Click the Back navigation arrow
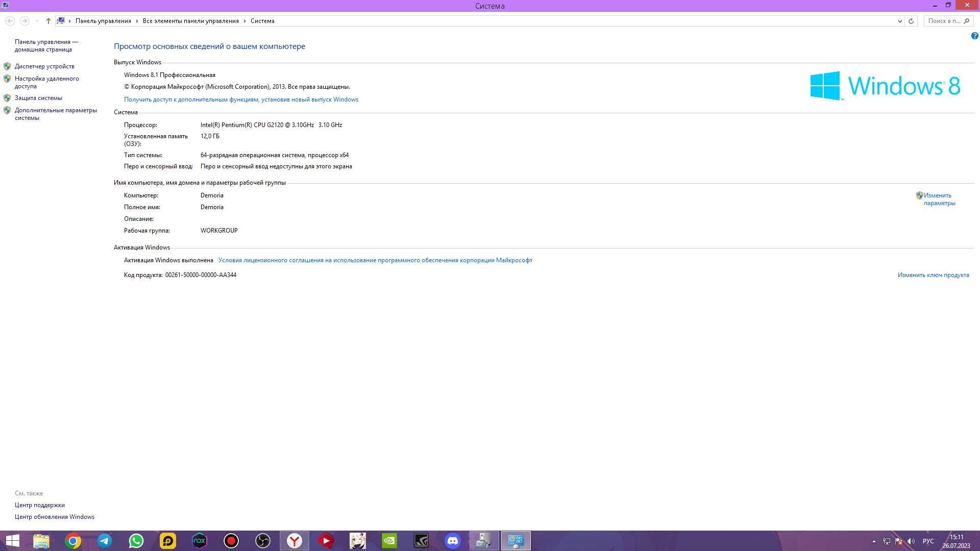 (10, 21)
